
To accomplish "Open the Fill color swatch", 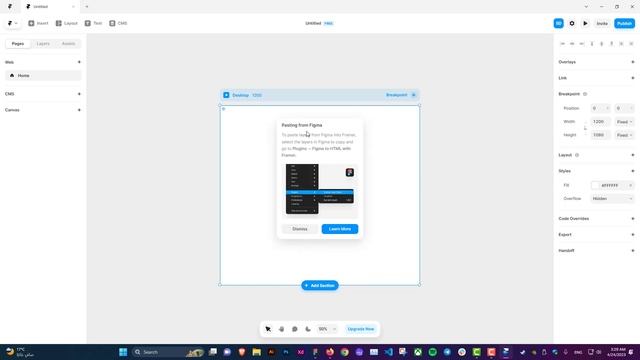I will coord(596,185).
